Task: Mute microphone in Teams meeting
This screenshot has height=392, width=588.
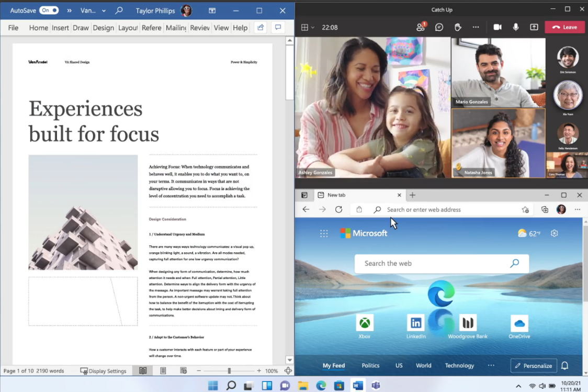Action: (516, 27)
